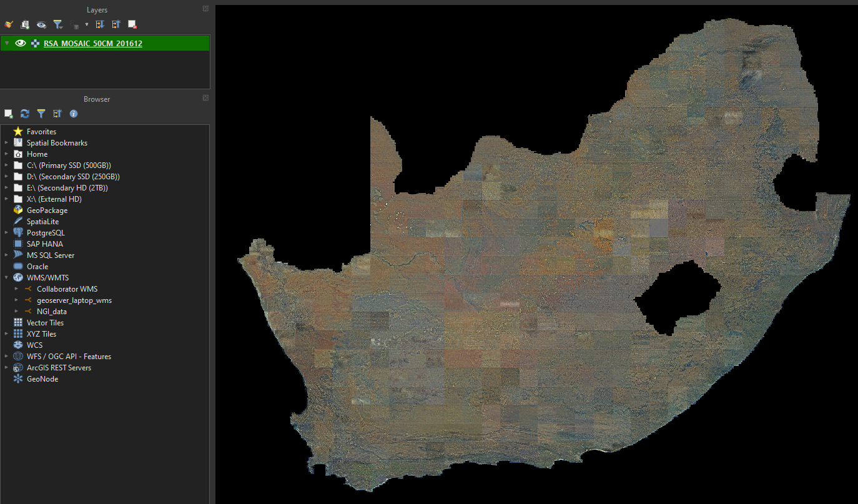Undock the Browser panel using its float button
This screenshot has height=504, width=858.
pyautogui.click(x=205, y=98)
